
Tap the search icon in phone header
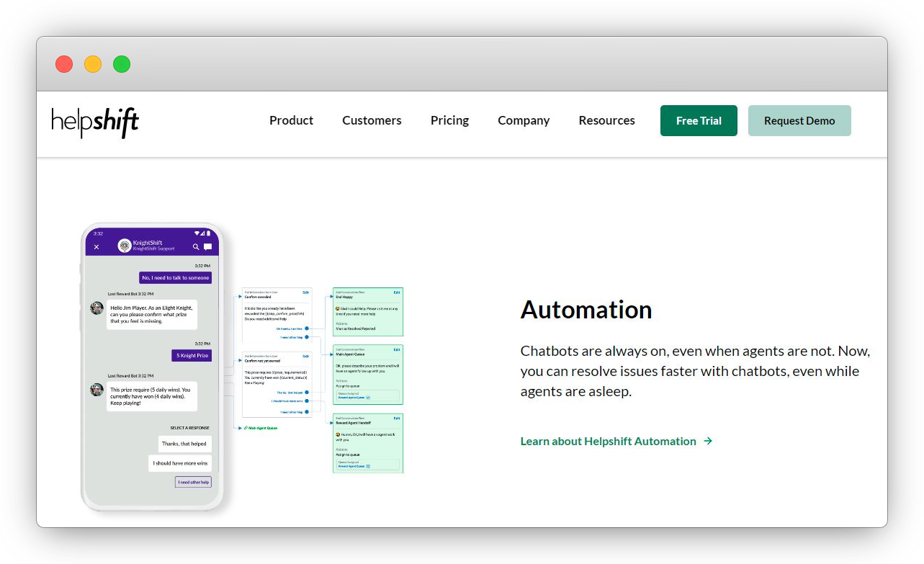click(196, 247)
